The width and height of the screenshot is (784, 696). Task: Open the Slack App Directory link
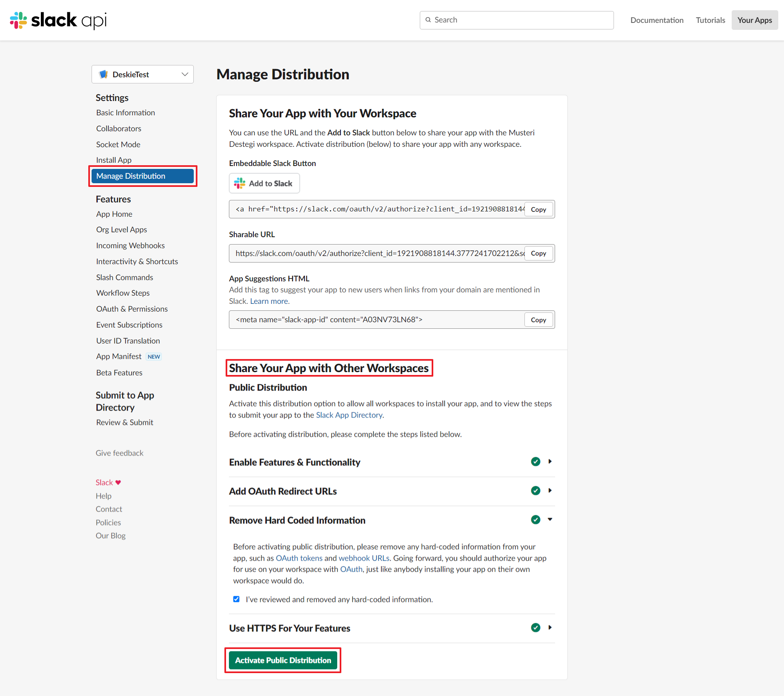[349, 415]
